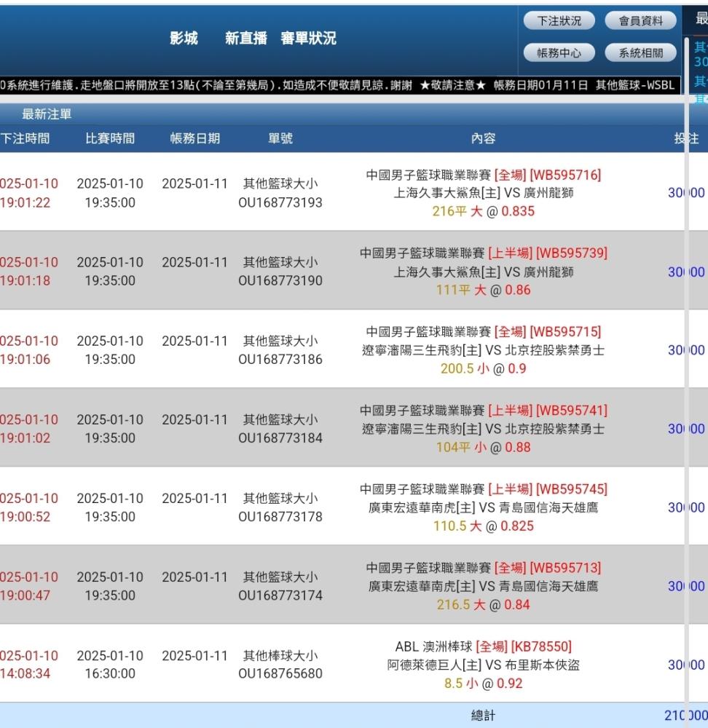Click the scrolling maintenance announcement ticker
This screenshot has height=728, width=708.
click(339, 85)
